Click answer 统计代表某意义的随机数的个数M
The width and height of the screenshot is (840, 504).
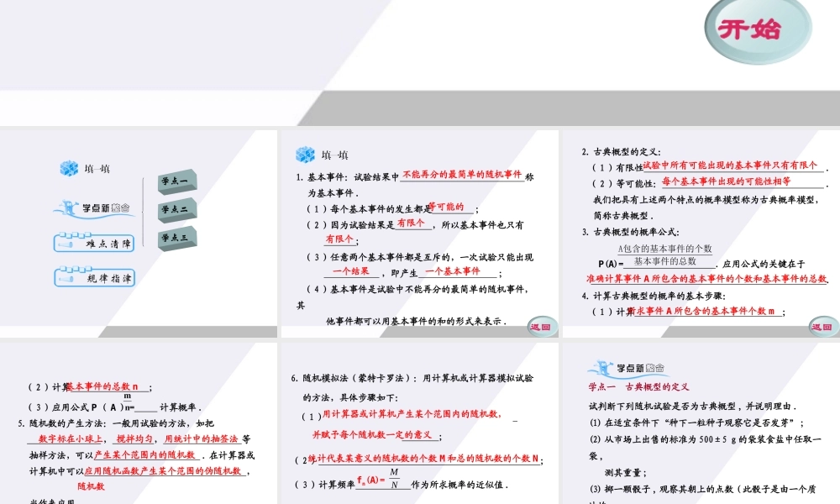[x=423, y=459]
